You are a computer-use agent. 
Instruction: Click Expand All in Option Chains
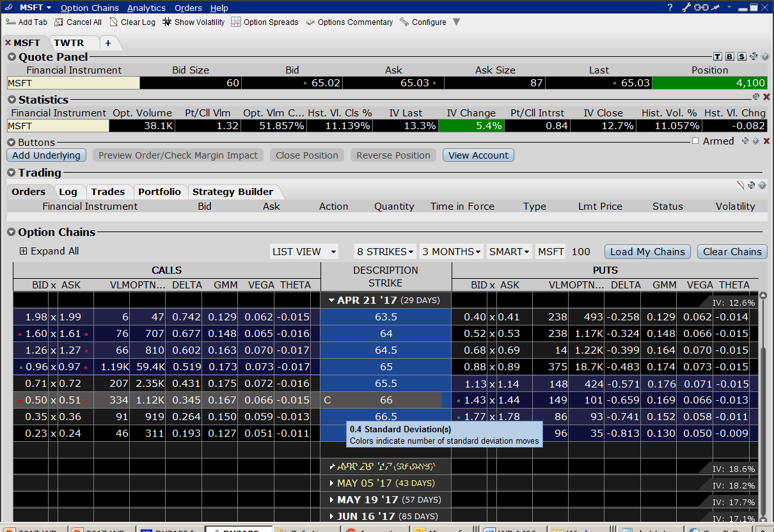(x=49, y=251)
